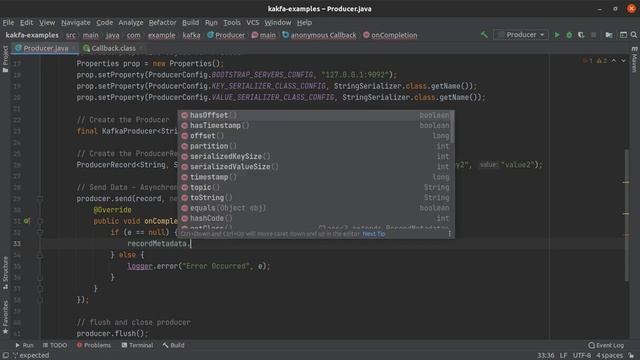Choose offset() from completion list
The height and width of the screenshot is (360, 640).
click(316, 136)
